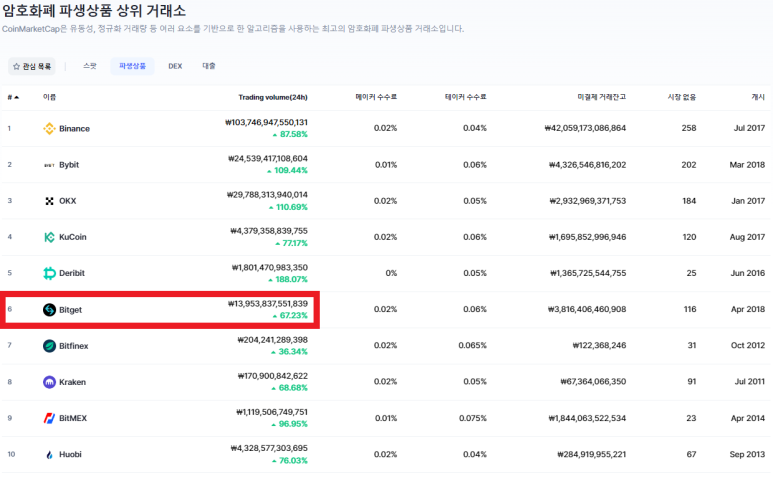Image resolution: width=773 pixels, height=479 pixels.
Task: Click Deribit change 188.07%
Action: tap(288, 279)
